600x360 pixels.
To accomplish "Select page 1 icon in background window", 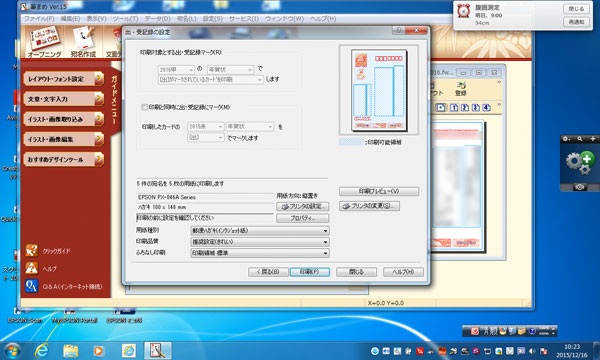I will [454, 108].
